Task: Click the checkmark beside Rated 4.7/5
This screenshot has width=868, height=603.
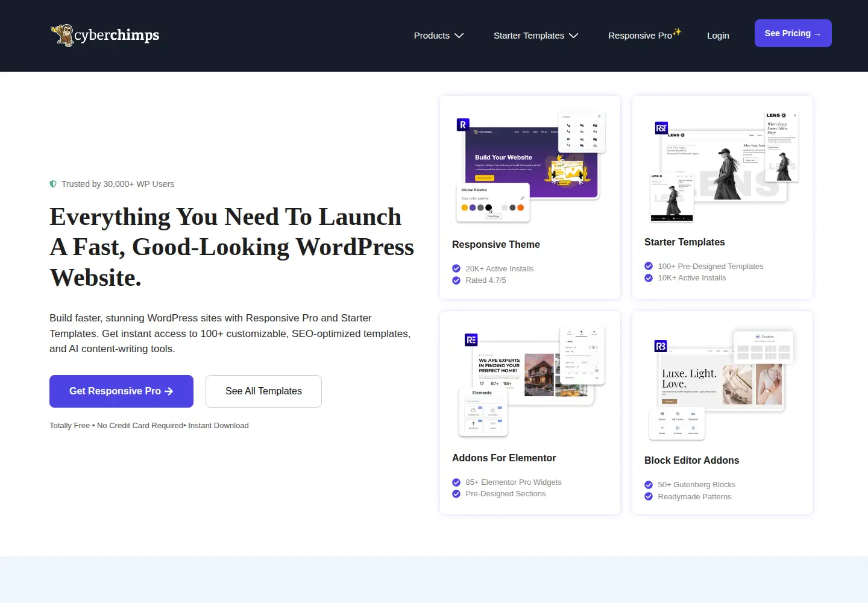Action: (x=456, y=280)
